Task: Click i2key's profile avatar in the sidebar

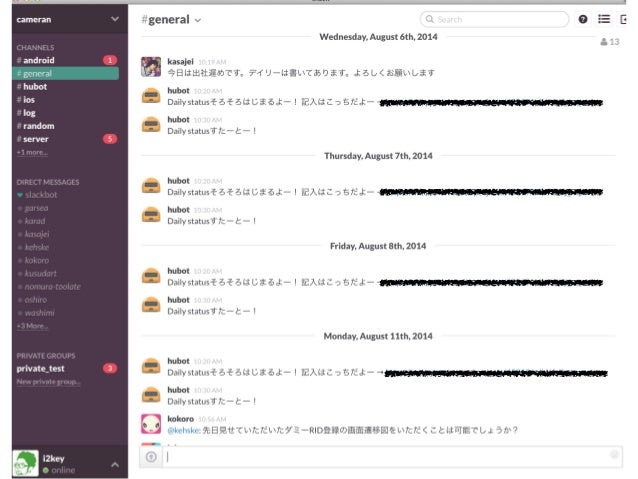Action: click(x=25, y=463)
